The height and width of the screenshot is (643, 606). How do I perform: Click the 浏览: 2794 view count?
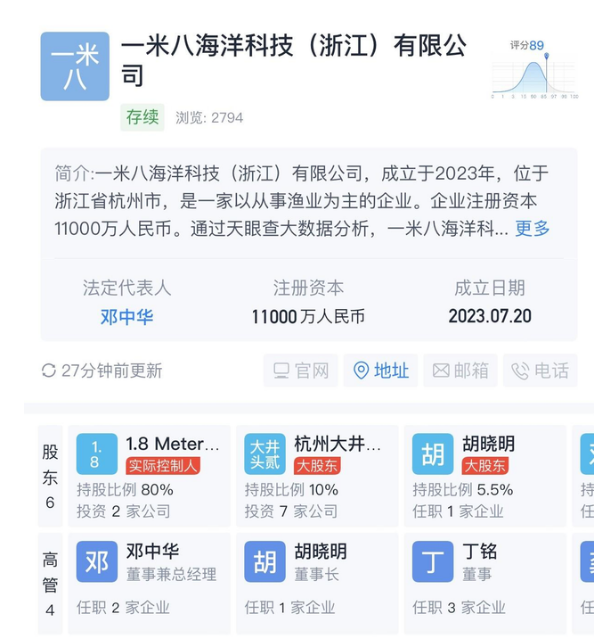[210, 118]
